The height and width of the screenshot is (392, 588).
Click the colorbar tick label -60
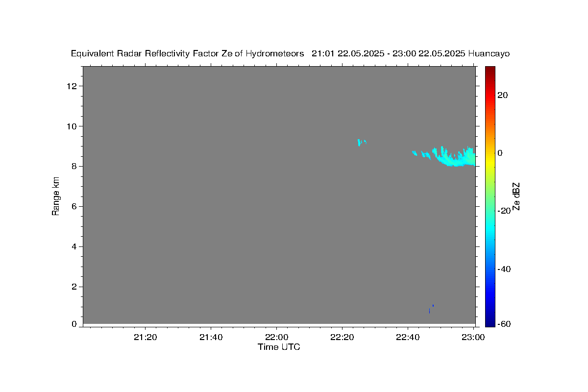[x=504, y=324]
